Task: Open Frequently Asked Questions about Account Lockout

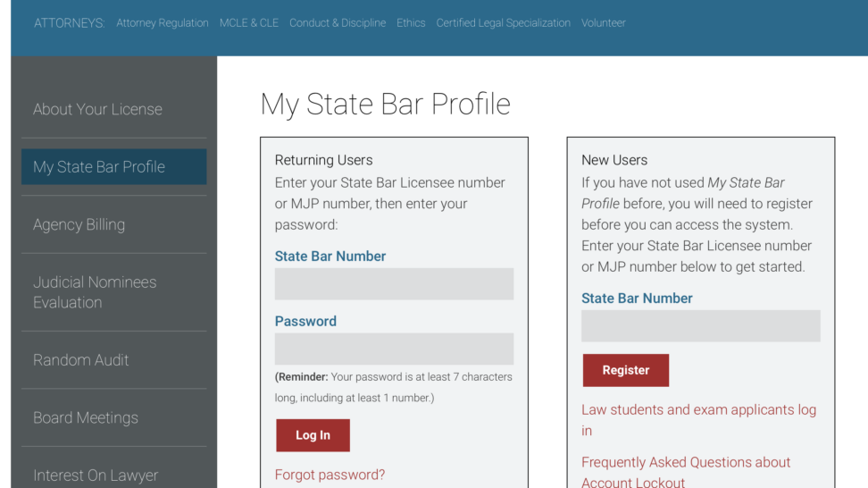Action: 686,472
